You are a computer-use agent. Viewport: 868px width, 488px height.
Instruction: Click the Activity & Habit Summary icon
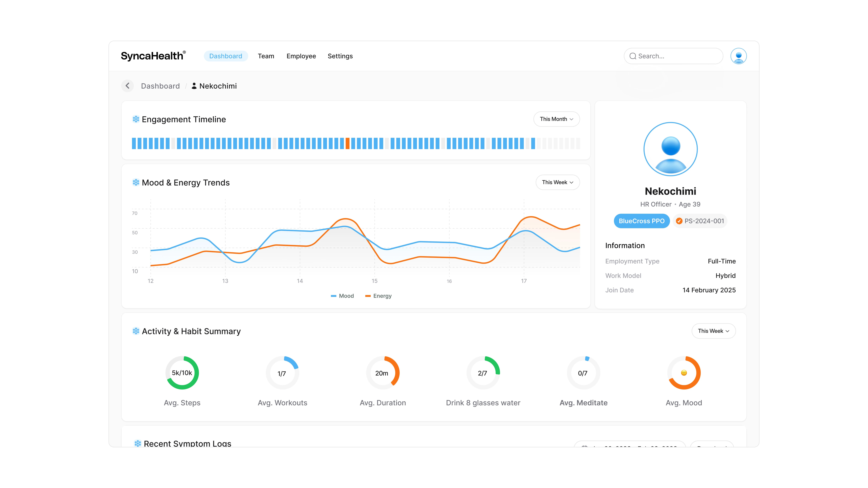point(136,331)
